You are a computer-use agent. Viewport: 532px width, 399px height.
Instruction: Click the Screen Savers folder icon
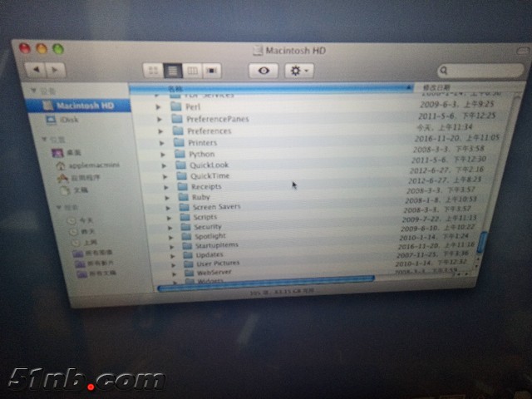[x=185, y=207]
